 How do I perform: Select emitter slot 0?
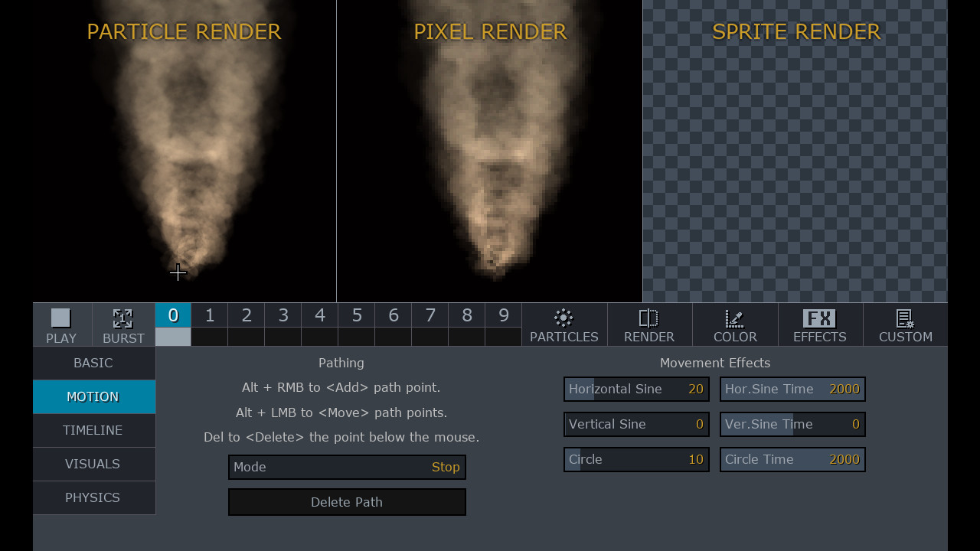point(173,315)
